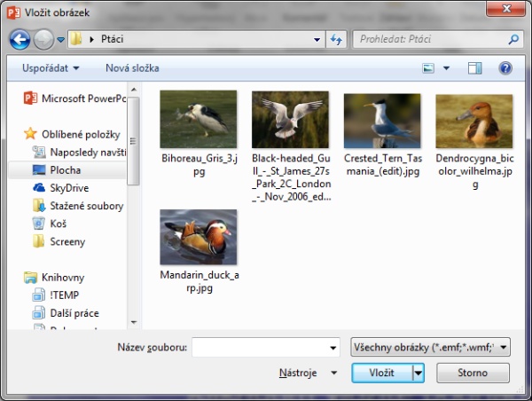Click the greyed Forward navigation arrow
This screenshot has height=401, width=532.
(x=43, y=40)
